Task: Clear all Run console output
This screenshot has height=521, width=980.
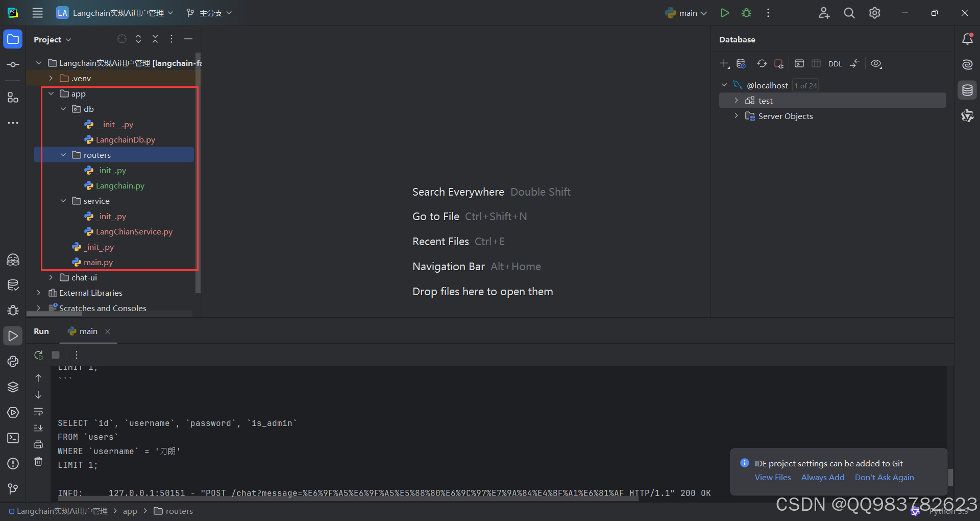Action: 38,461
